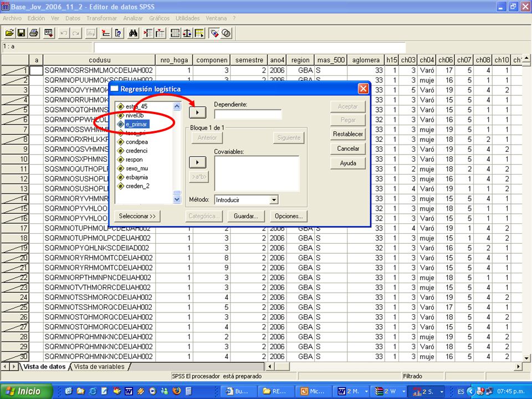
Task: Click Word icon in quick launch bar
Action: pyautogui.click(x=129, y=391)
